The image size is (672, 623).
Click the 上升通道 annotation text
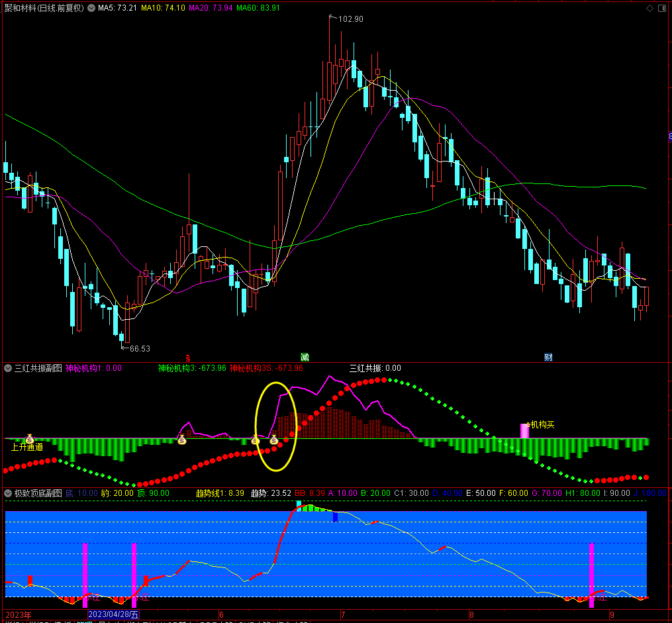pos(27,448)
